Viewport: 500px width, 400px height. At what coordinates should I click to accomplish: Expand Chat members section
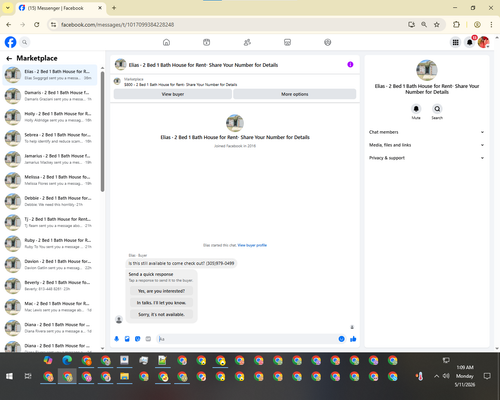coord(426,132)
